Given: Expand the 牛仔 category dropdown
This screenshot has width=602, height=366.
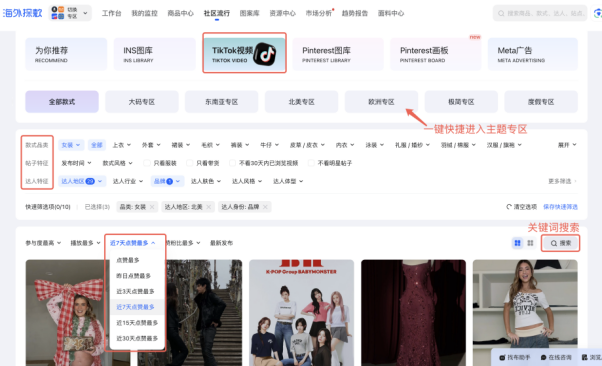Looking at the screenshot, I should coord(269,145).
